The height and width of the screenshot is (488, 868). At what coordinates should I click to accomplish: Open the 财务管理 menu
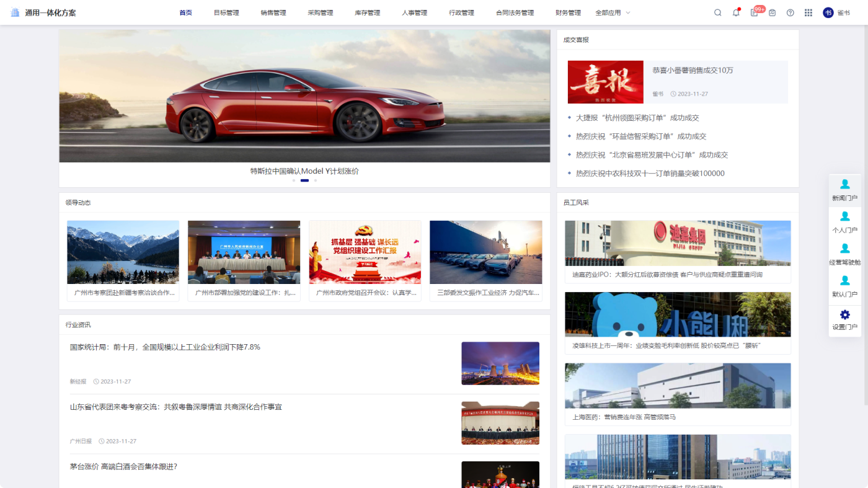pos(569,12)
